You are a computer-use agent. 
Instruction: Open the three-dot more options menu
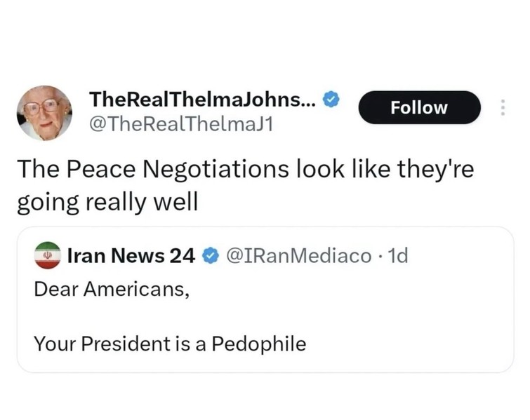[502, 107]
